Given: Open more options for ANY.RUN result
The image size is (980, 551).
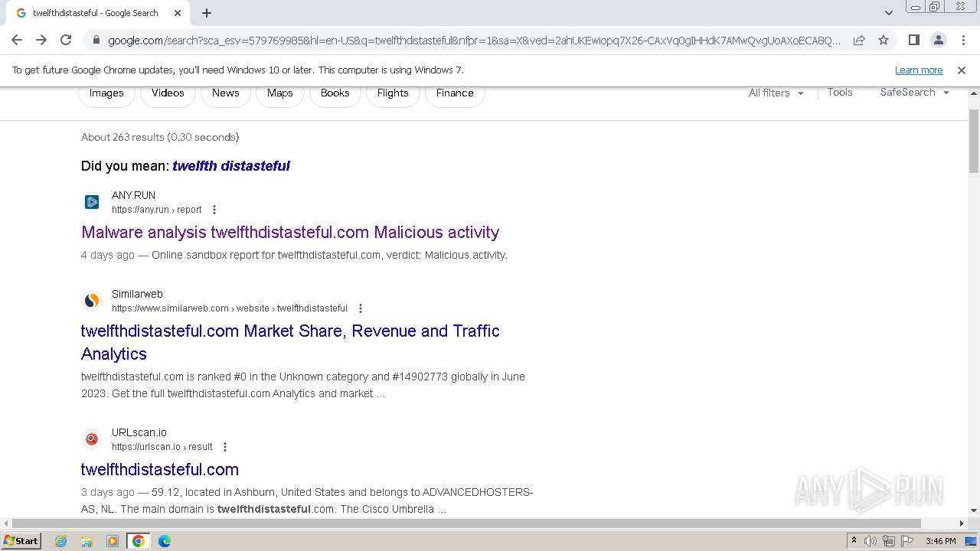Looking at the screenshot, I should pos(214,210).
